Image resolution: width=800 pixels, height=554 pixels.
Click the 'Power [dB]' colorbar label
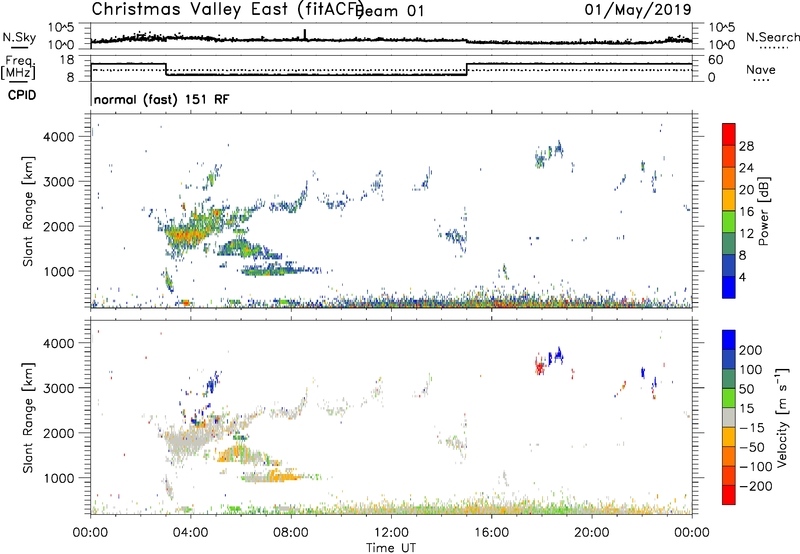click(763, 211)
